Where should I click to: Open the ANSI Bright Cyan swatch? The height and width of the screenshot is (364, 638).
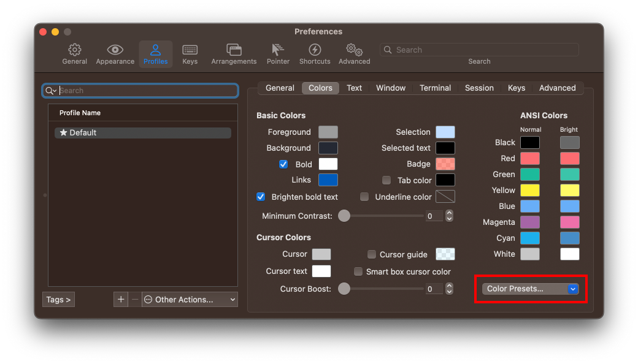click(x=570, y=238)
